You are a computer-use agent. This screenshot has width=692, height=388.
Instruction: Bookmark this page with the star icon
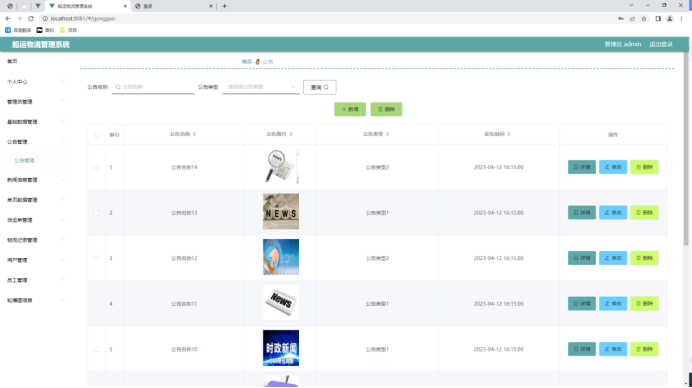(644, 19)
